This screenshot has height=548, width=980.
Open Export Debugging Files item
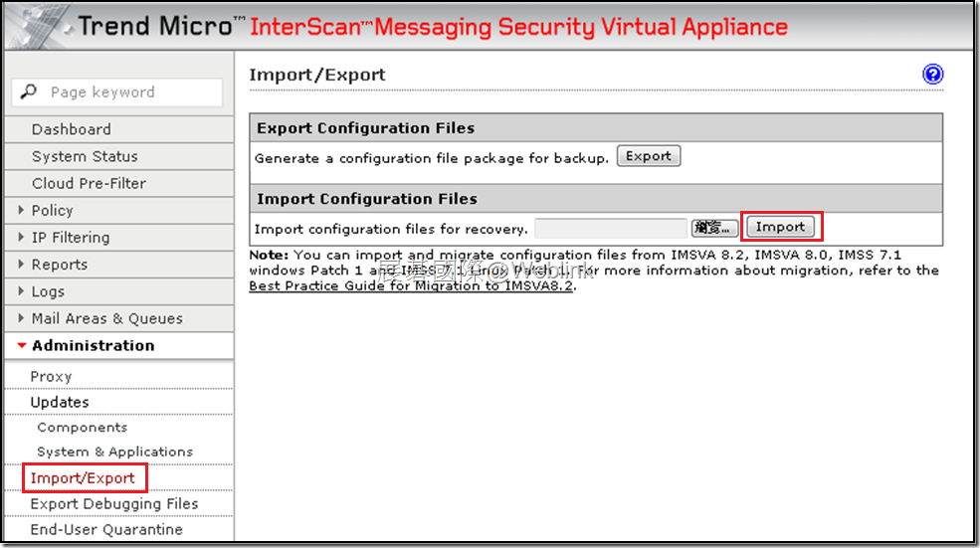click(114, 503)
